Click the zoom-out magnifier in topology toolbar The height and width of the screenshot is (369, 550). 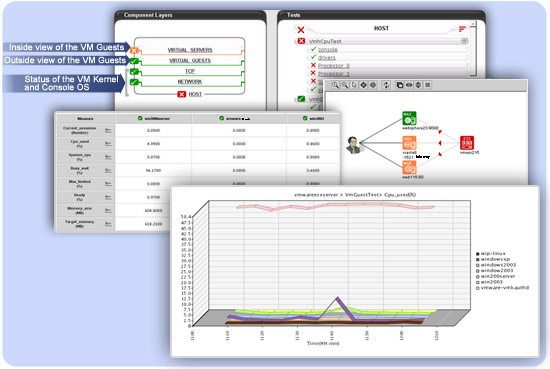point(344,85)
